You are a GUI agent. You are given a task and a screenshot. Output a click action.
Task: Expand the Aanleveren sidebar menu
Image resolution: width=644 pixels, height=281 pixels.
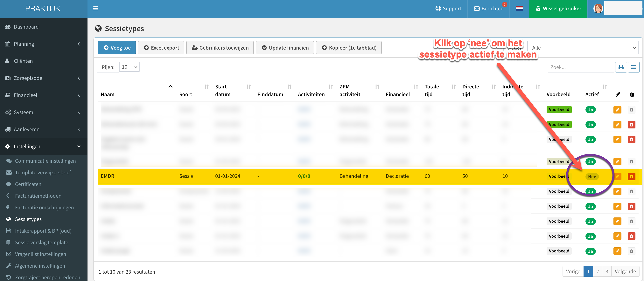pyautogui.click(x=44, y=129)
